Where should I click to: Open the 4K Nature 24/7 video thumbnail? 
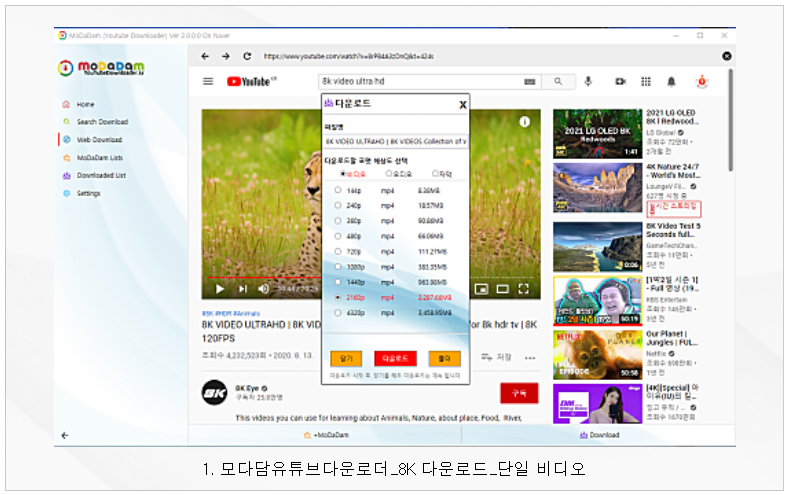[598, 188]
